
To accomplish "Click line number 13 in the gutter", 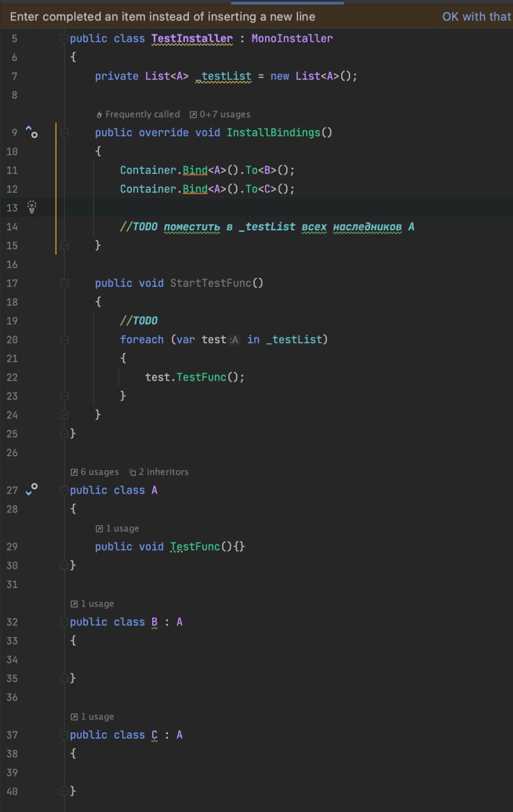I will pyautogui.click(x=12, y=207).
